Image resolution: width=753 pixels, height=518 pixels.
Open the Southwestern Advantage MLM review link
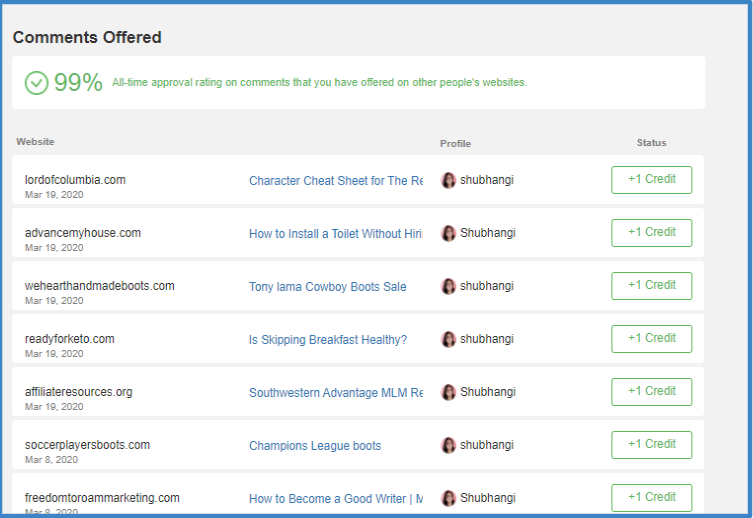coord(336,393)
